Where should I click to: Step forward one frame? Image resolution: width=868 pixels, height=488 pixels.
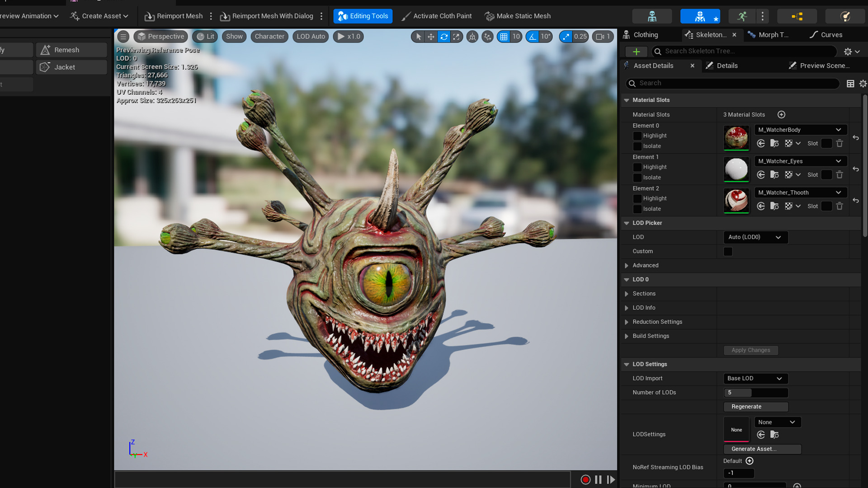pos(611,479)
